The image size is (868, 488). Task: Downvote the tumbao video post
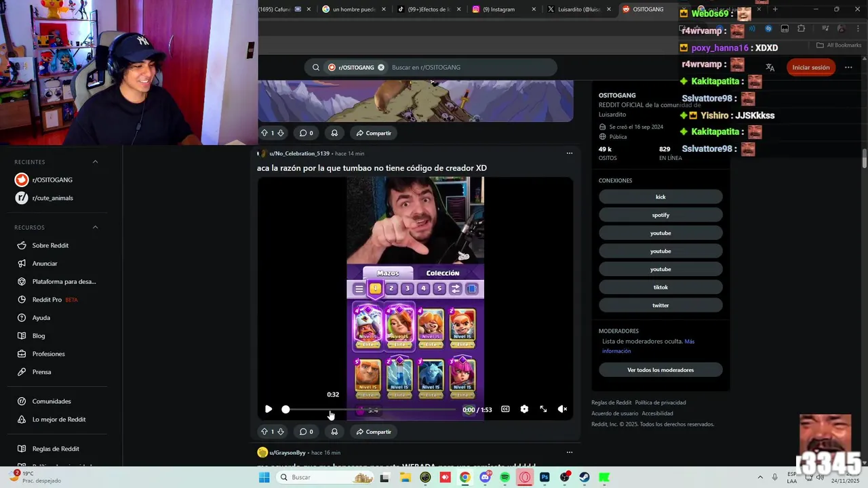(x=280, y=432)
